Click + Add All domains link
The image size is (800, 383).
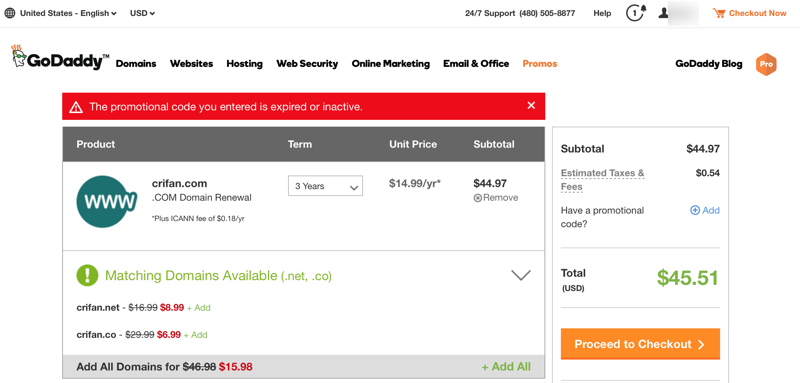point(506,367)
